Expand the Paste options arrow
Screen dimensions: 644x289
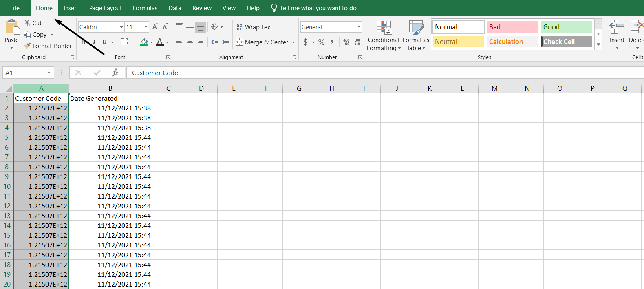(12, 48)
